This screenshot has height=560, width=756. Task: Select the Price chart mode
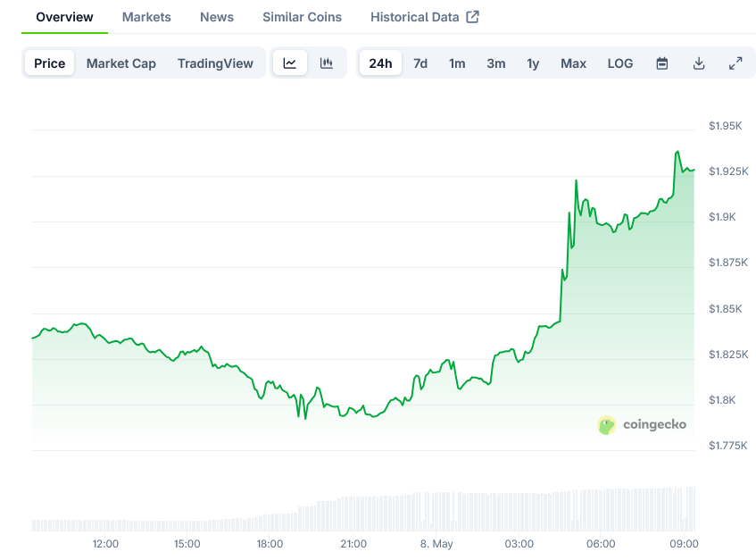(50, 63)
